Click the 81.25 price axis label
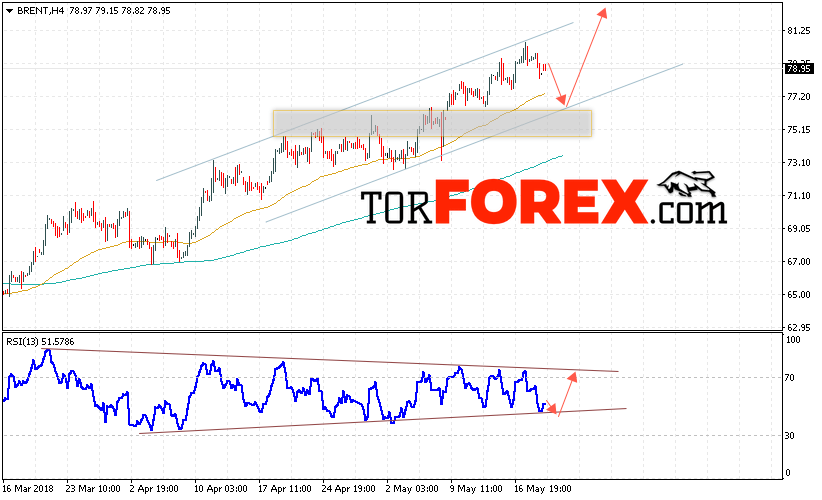The height and width of the screenshot is (500, 822). tap(798, 31)
